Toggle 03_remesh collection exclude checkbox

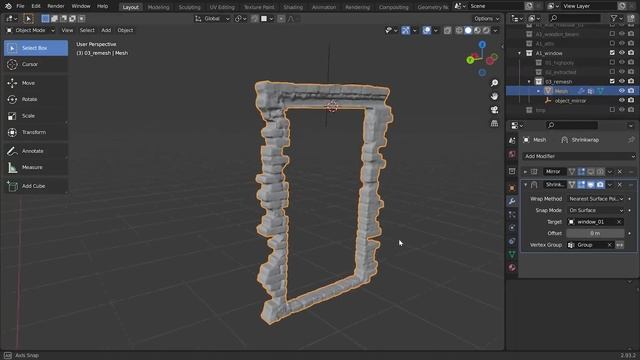click(x=612, y=81)
